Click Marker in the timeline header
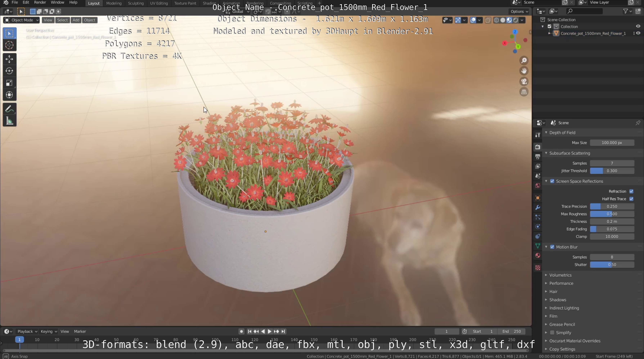The height and width of the screenshot is (359, 644). 80,331
